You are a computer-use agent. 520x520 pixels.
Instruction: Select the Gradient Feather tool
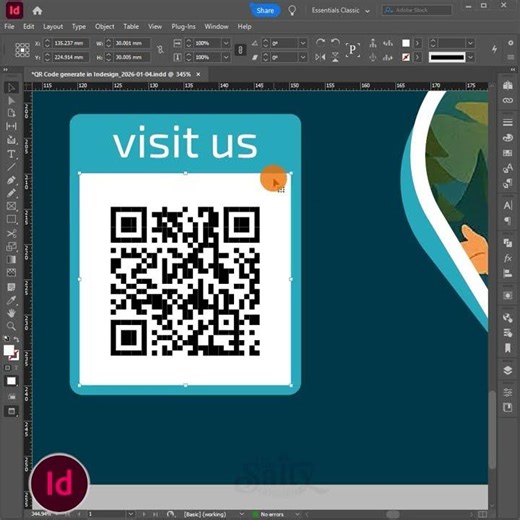pos(11,273)
